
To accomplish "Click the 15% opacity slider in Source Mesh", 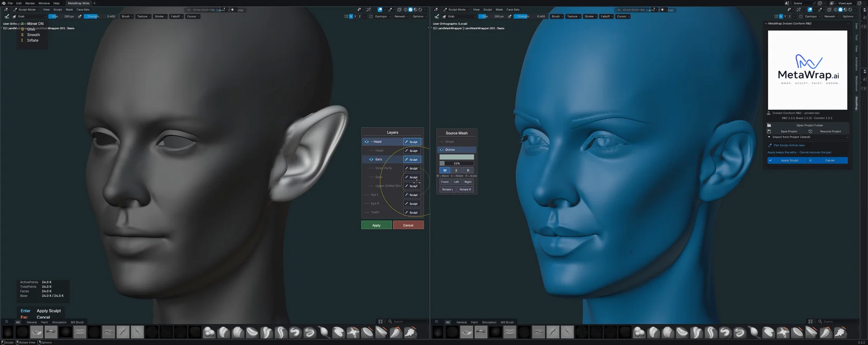I will point(457,163).
